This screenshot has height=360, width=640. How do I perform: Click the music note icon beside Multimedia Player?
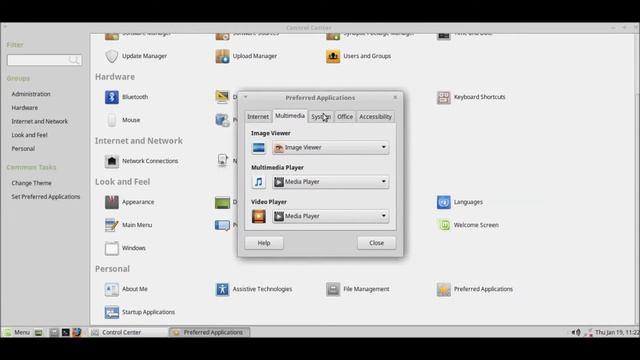pos(258,182)
